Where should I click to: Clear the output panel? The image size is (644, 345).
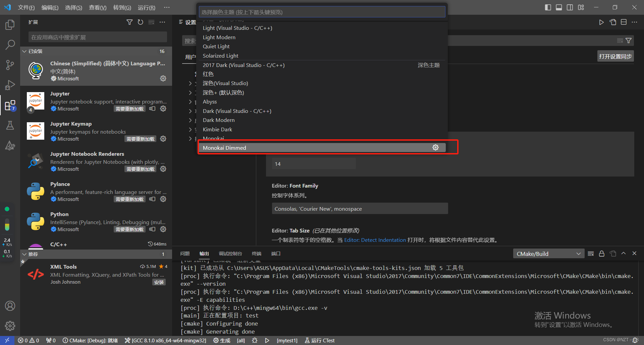(x=591, y=254)
